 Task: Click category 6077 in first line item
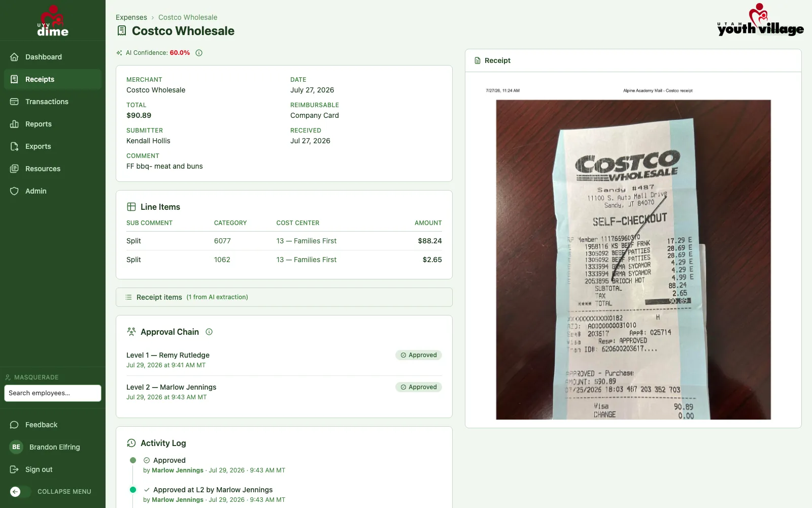pyautogui.click(x=222, y=241)
